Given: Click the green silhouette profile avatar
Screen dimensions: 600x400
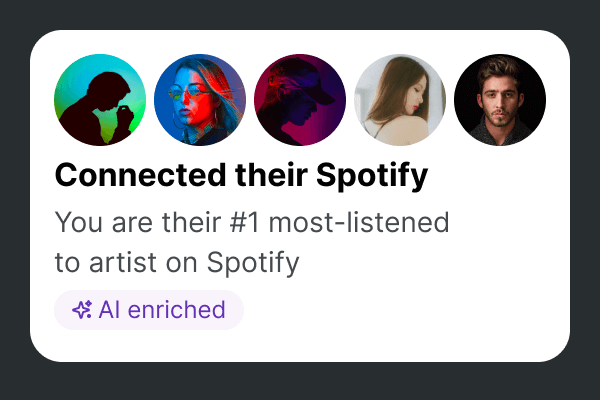Looking at the screenshot, I should tap(100, 100).
